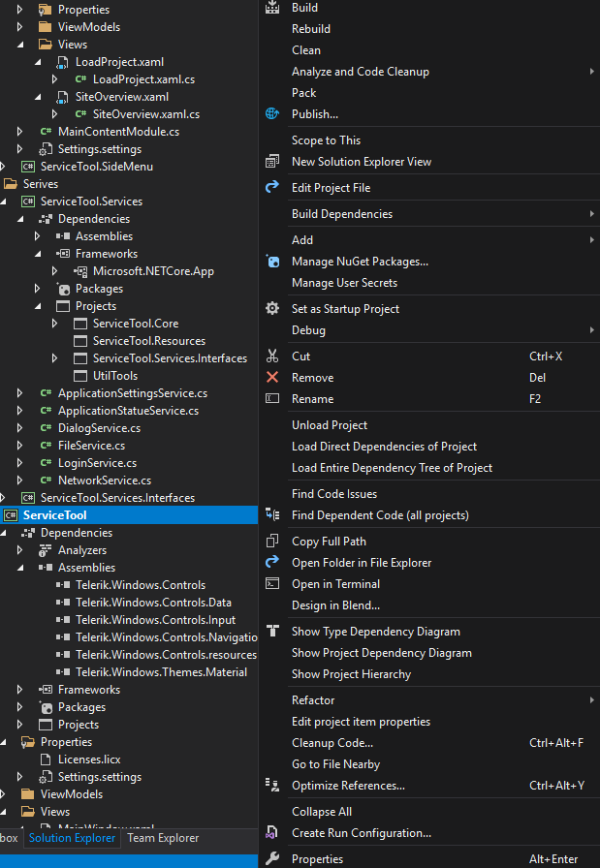Viewport: 600px width, 868px height.
Task: Click the Cut scissors icon
Action: coord(272,356)
